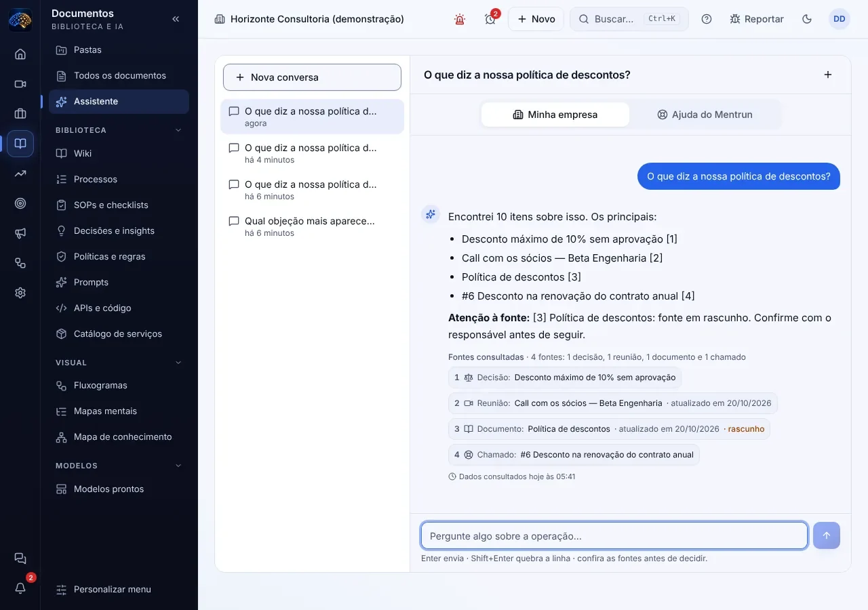
Task: Open Mapa de conhecimento
Action: (119, 436)
